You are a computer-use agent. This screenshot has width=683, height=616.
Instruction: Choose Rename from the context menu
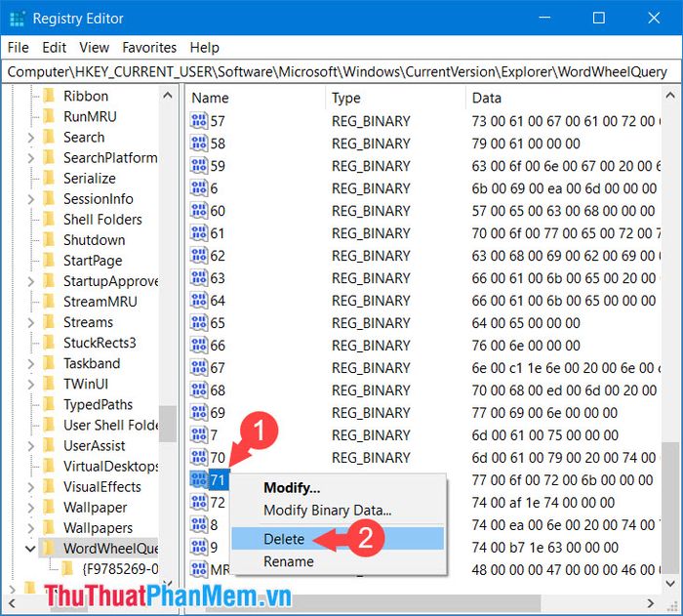(x=338, y=561)
